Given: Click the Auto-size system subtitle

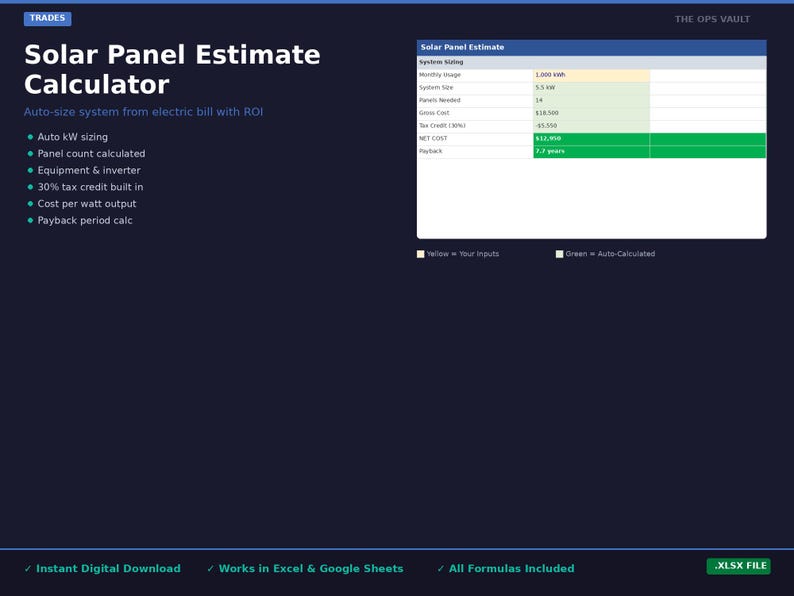Looking at the screenshot, I should [x=143, y=112].
